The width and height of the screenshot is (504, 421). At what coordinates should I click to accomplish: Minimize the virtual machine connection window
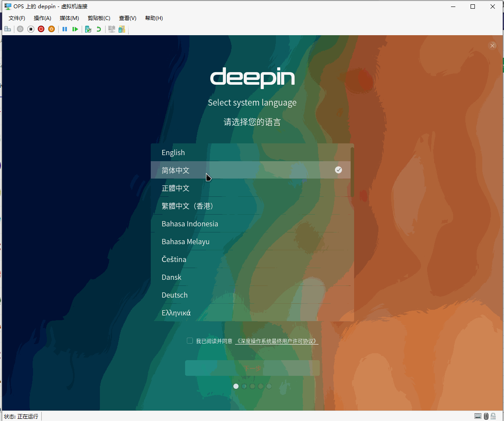(x=453, y=7)
